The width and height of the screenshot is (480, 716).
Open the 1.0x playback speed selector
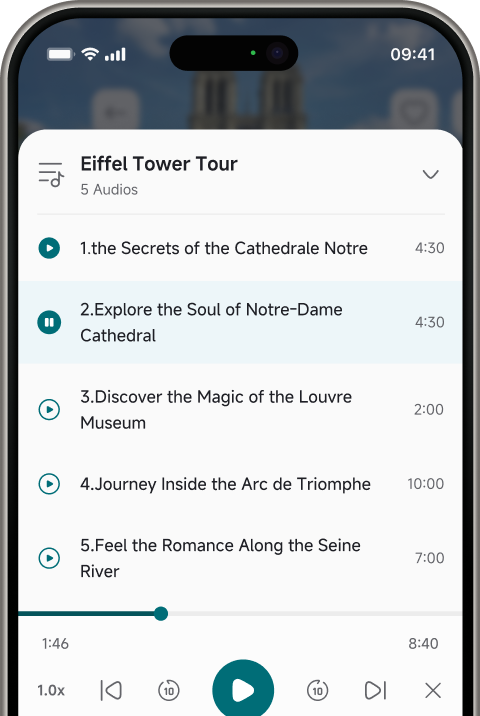pyautogui.click(x=51, y=690)
